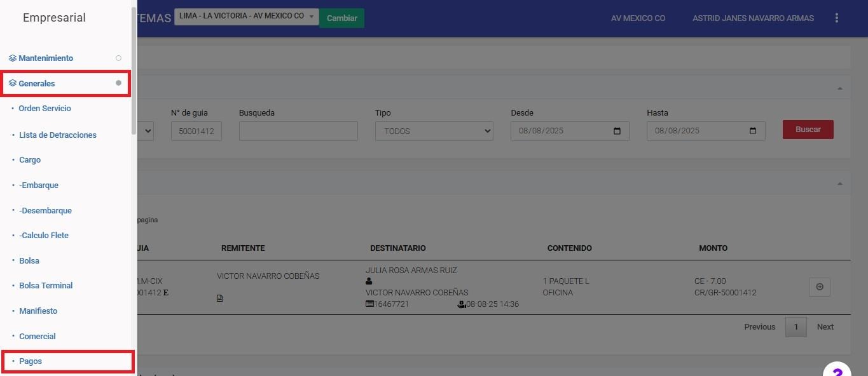
Task: Open the three-dot options menu in header
Action: (836, 18)
